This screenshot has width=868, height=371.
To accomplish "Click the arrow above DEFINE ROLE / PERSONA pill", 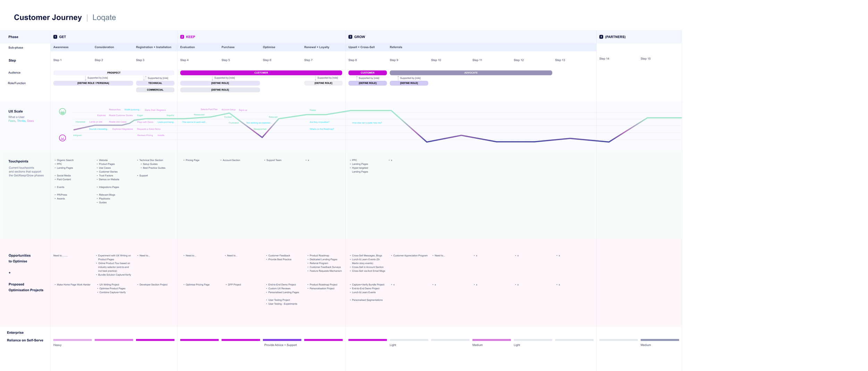I will [x=86, y=78].
